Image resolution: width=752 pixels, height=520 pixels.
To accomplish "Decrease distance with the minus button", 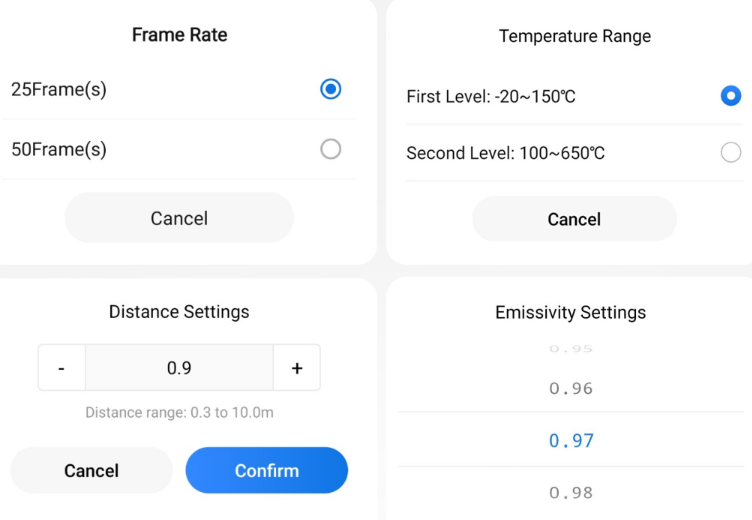I will pyautogui.click(x=62, y=368).
